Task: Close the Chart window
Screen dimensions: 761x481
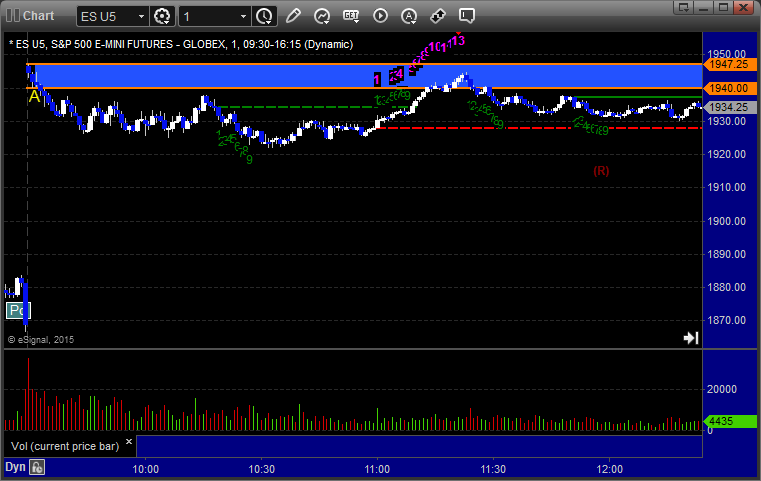Action: coord(743,7)
